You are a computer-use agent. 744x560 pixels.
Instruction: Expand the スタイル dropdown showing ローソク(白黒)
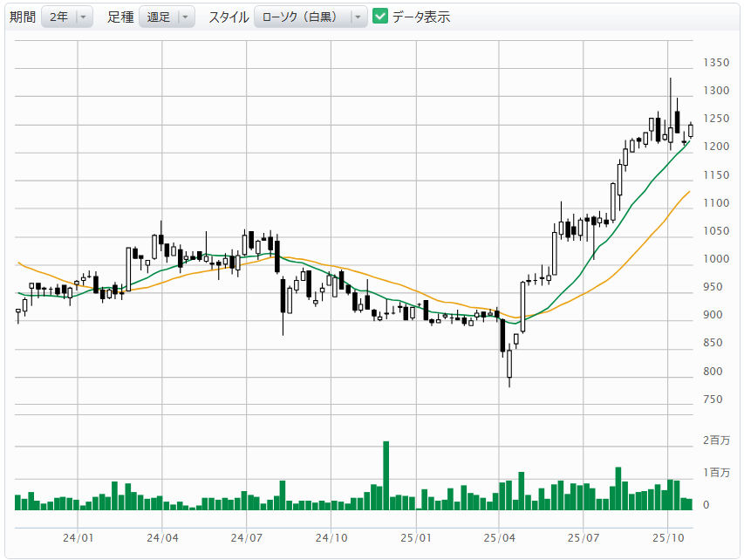(x=311, y=17)
